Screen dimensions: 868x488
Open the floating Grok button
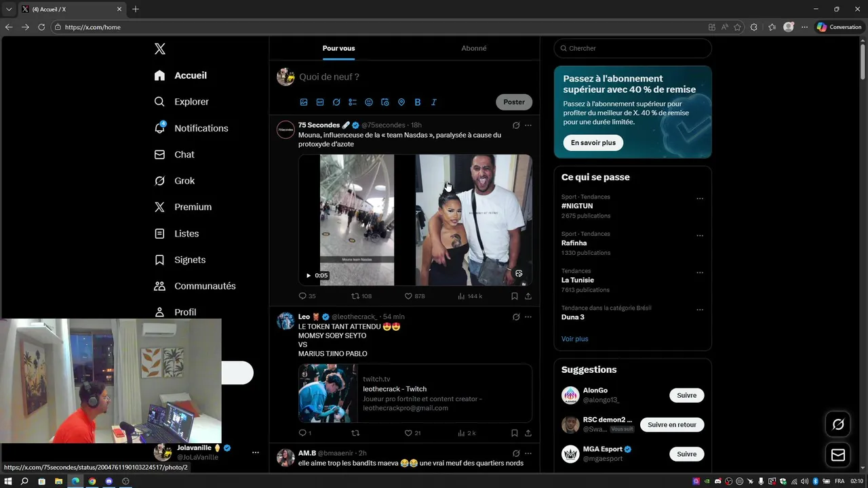838,424
